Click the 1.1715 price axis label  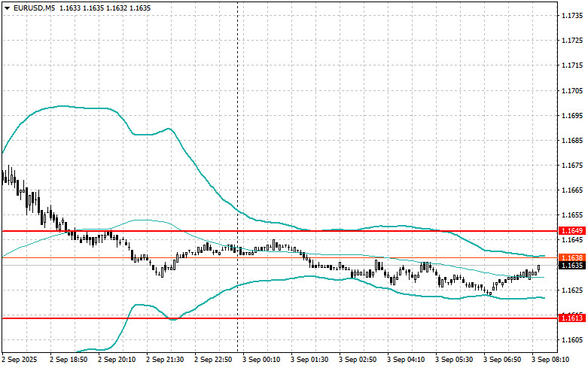[x=572, y=65]
